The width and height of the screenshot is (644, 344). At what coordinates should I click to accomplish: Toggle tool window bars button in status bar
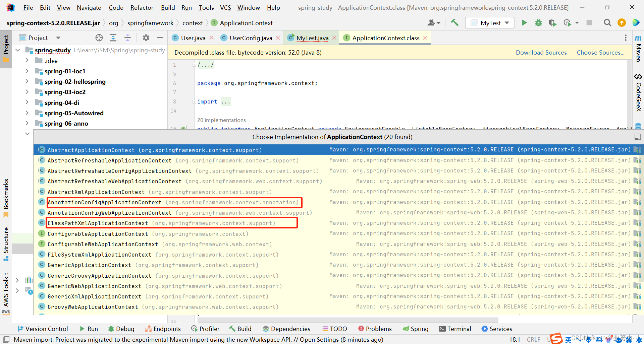click(6, 339)
